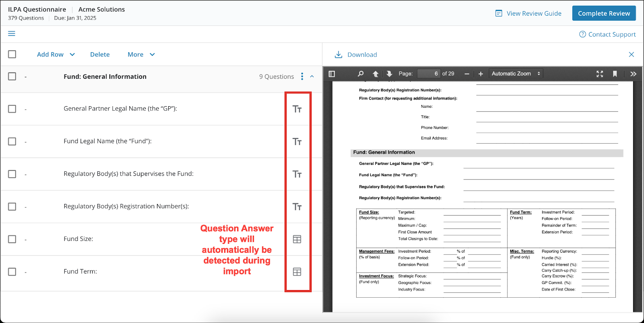Click the ILPA Questionnaire title text

(37, 9)
